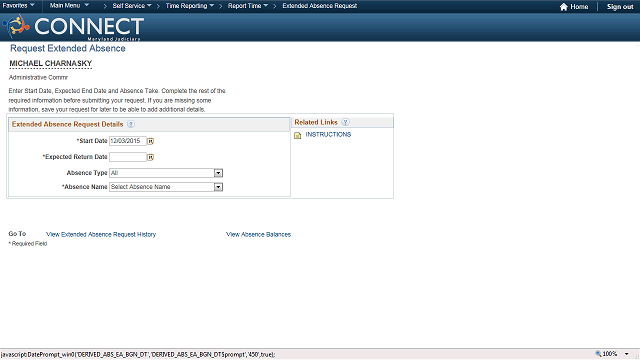Click the help icon beside Extended Absence Request Details
The width and height of the screenshot is (640, 360).
pos(131,124)
